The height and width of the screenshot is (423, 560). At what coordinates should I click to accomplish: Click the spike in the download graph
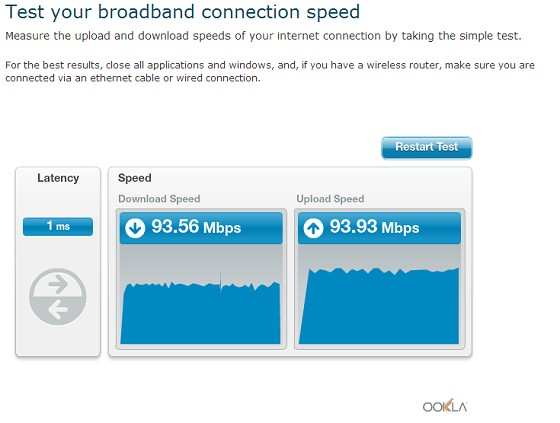pyautogui.click(x=221, y=282)
